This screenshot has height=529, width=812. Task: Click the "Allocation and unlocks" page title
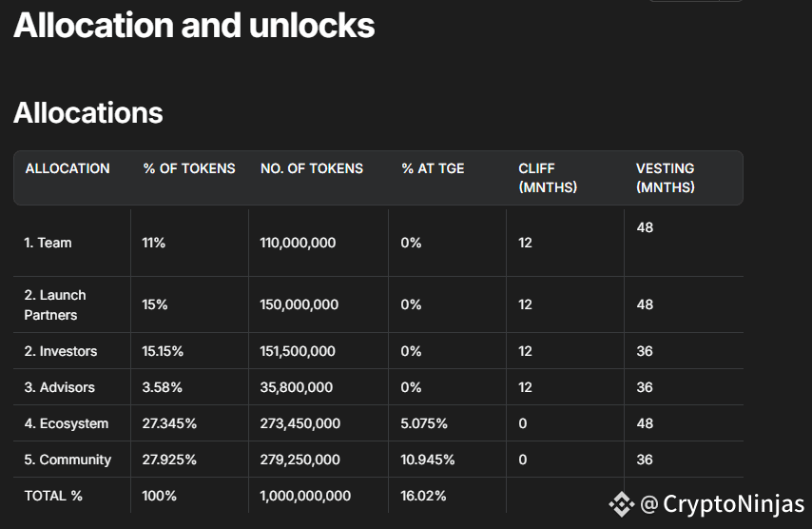(194, 26)
